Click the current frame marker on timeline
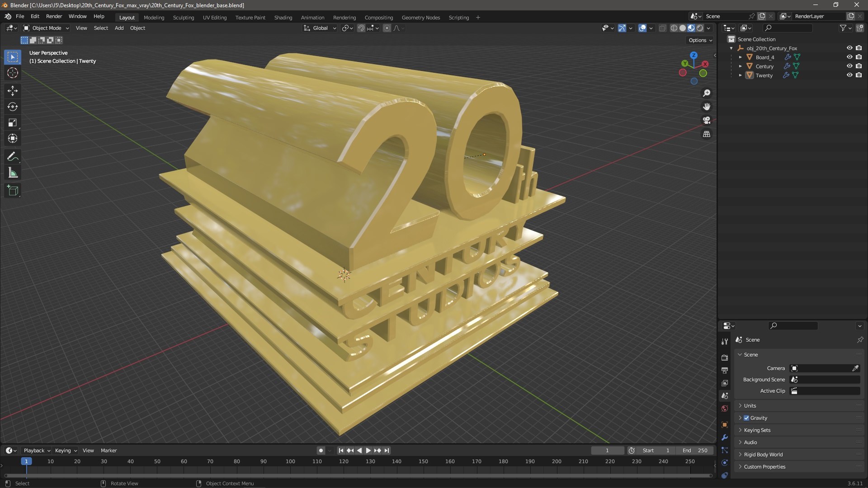 [26, 461]
